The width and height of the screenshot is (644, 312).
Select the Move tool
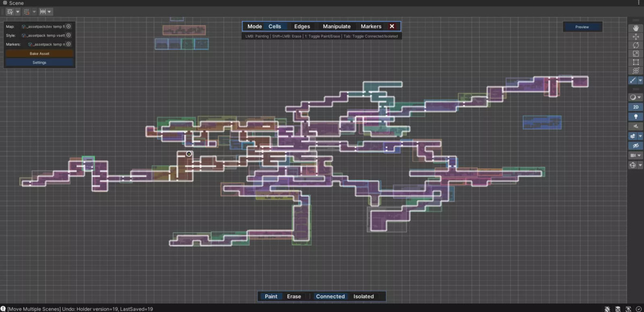[636, 37]
